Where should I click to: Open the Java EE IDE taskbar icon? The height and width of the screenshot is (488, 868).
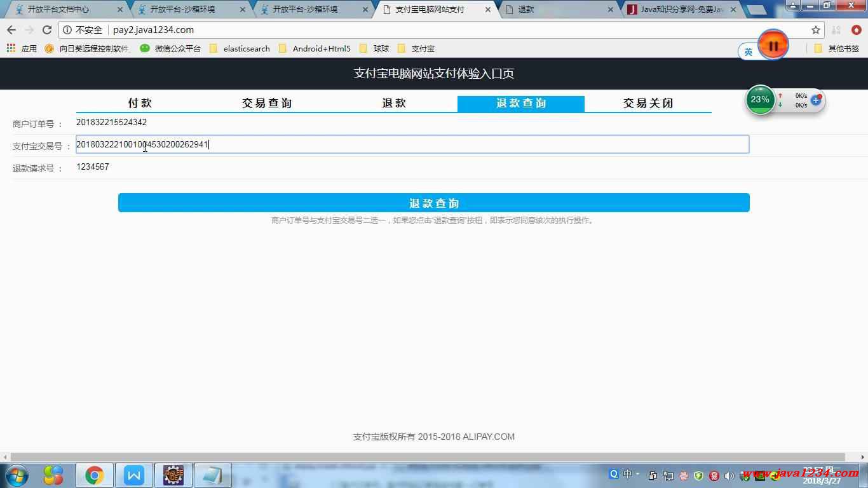coord(173,475)
